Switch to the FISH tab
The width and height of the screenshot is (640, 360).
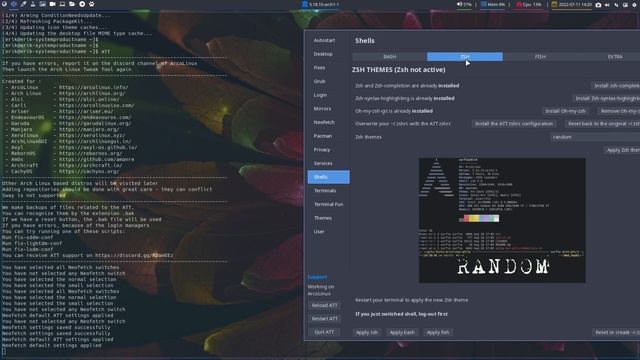pos(540,57)
